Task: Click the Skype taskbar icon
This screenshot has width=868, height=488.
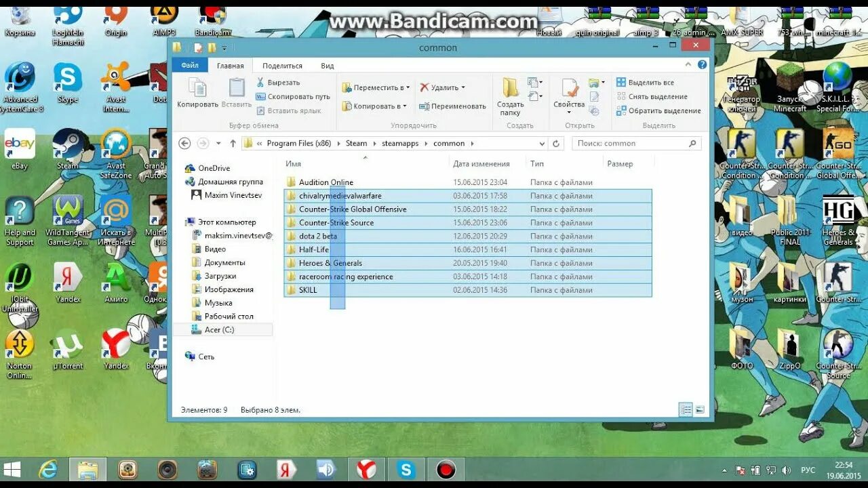Action: point(406,469)
